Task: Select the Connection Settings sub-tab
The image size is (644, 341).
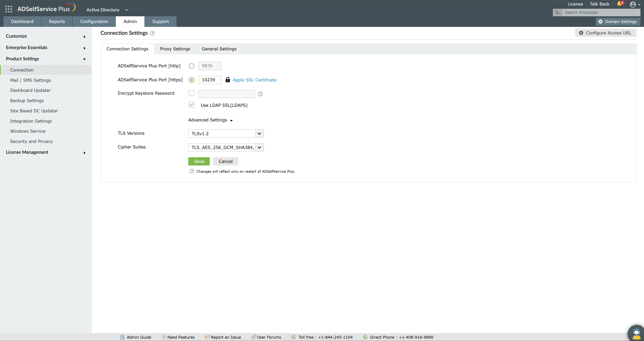Action: [127, 49]
